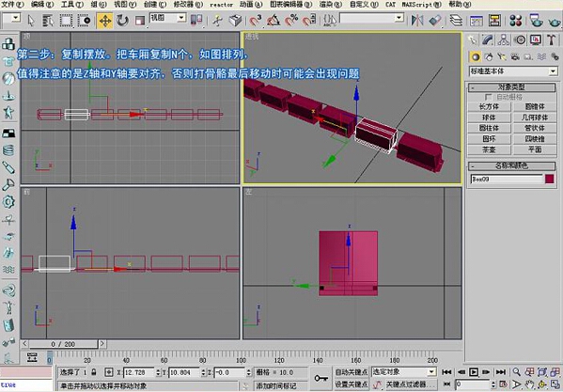Click the Mirror tool icon

(417, 21)
